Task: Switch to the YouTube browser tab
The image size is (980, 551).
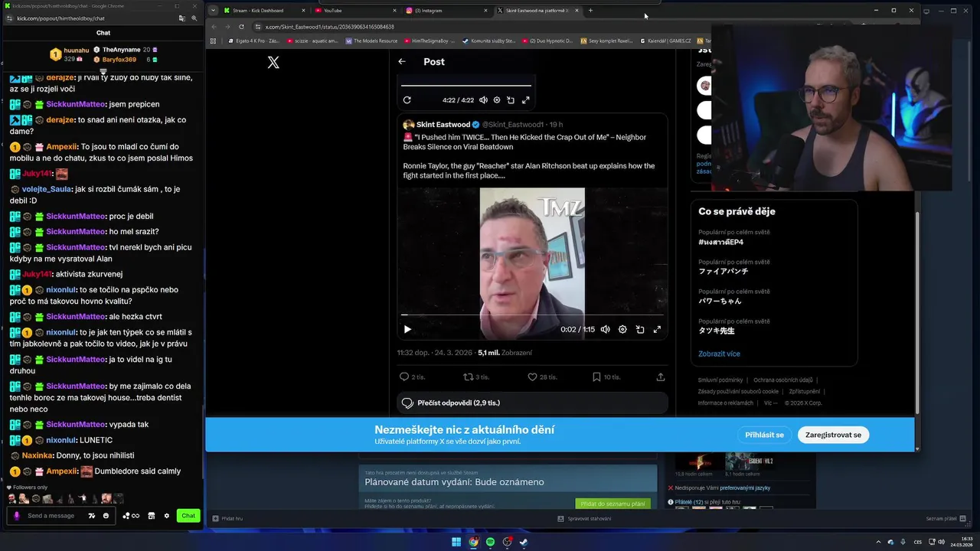Action: [x=355, y=11]
